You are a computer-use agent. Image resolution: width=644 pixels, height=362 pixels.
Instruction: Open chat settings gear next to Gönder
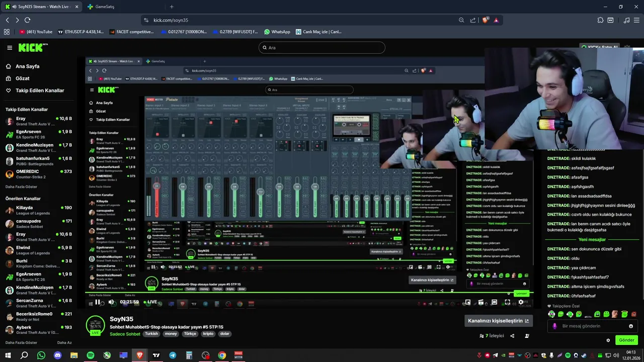(x=608, y=340)
